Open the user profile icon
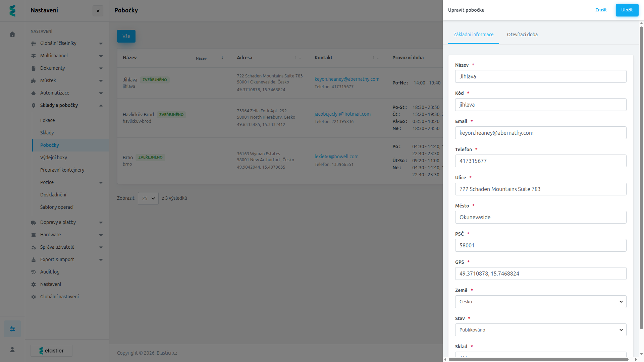 pos(12,350)
